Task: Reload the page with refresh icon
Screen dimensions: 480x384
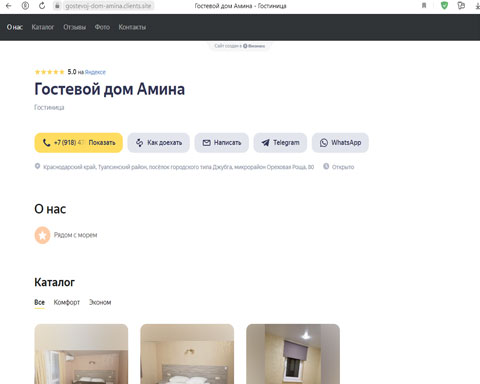Action: 42,6
